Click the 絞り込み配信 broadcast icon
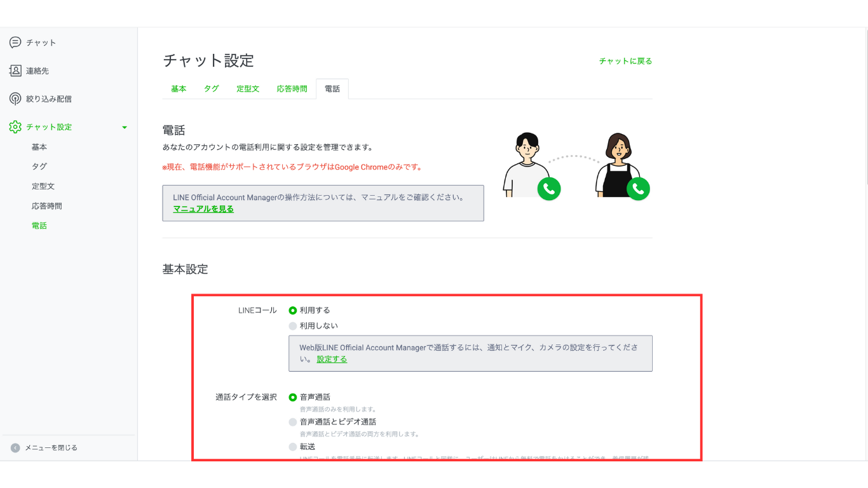Viewport: 868px width, 488px height. (15, 98)
